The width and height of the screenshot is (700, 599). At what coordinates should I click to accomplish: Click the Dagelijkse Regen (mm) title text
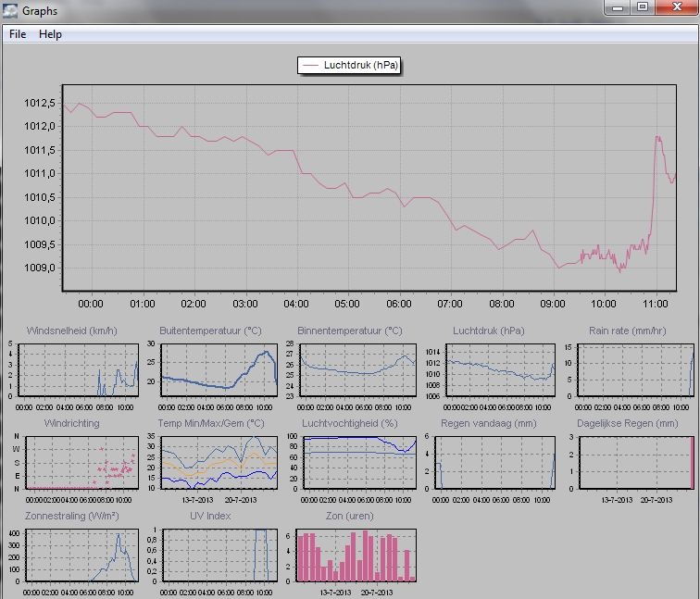point(628,423)
